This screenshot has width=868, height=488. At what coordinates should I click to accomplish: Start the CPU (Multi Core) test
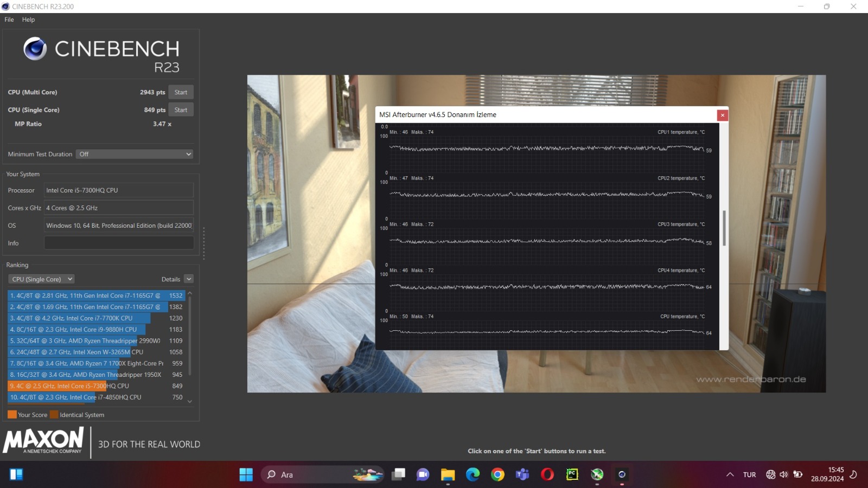pyautogui.click(x=181, y=92)
